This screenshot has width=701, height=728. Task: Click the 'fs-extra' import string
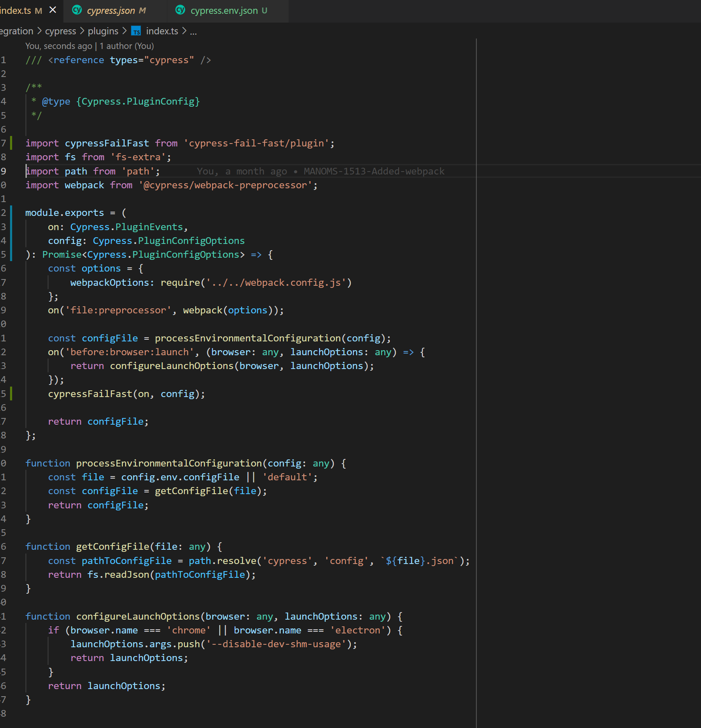coord(138,157)
